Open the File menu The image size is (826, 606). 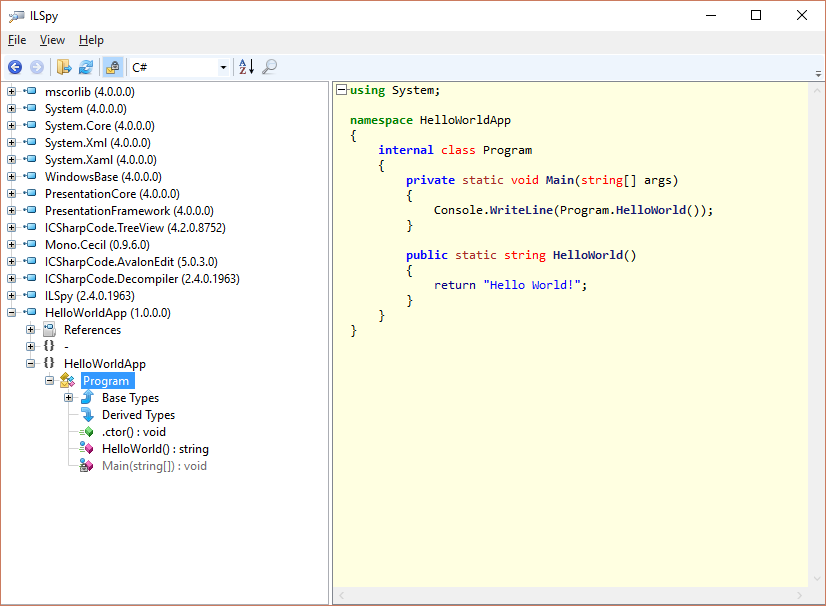tap(17, 40)
